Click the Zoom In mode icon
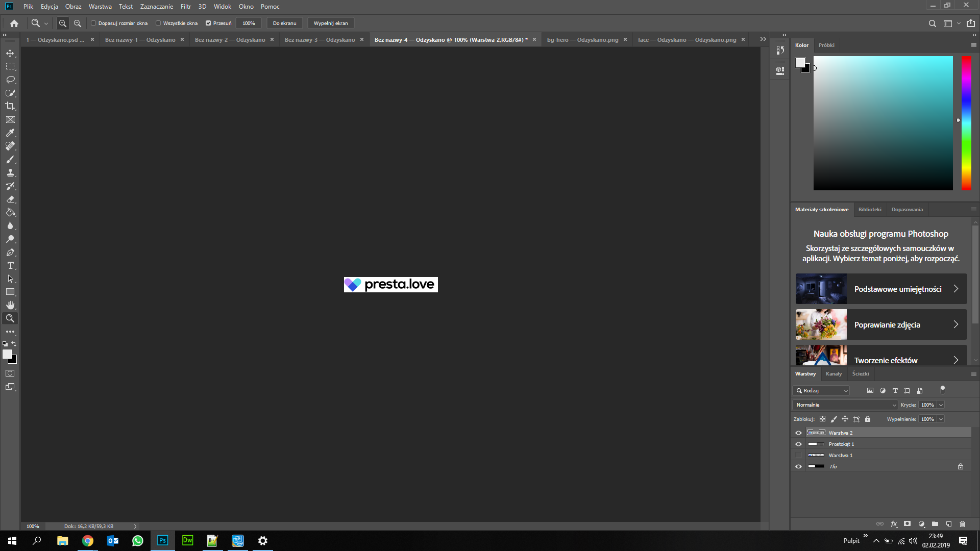The width and height of the screenshot is (980, 551). [63, 23]
